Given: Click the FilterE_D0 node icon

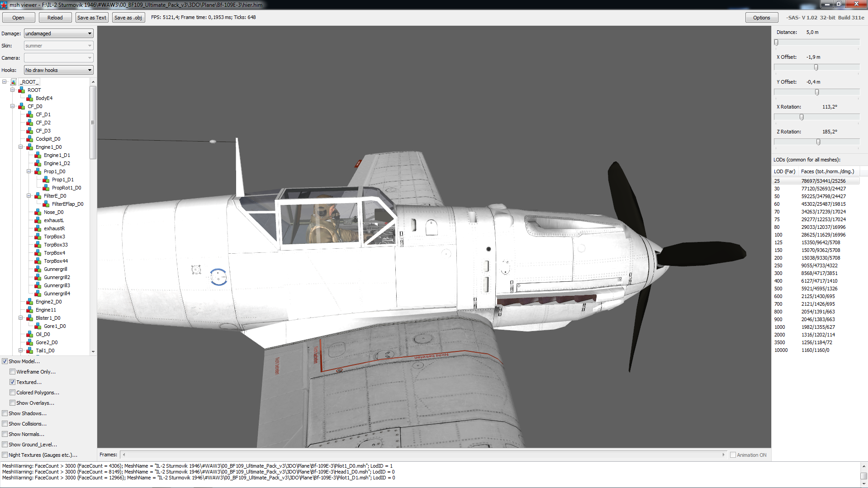Looking at the screenshot, I should [38, 196].
